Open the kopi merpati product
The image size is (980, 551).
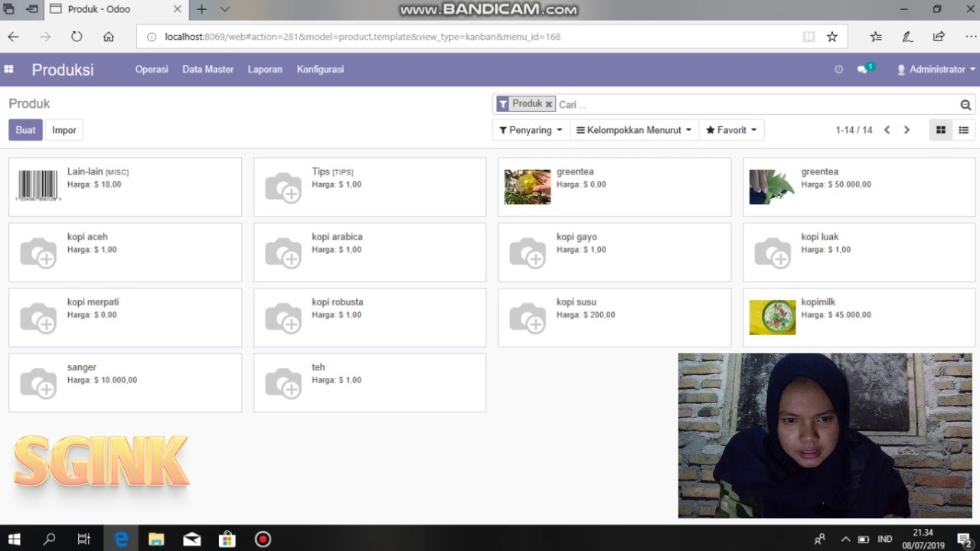[x=125, y=317]
